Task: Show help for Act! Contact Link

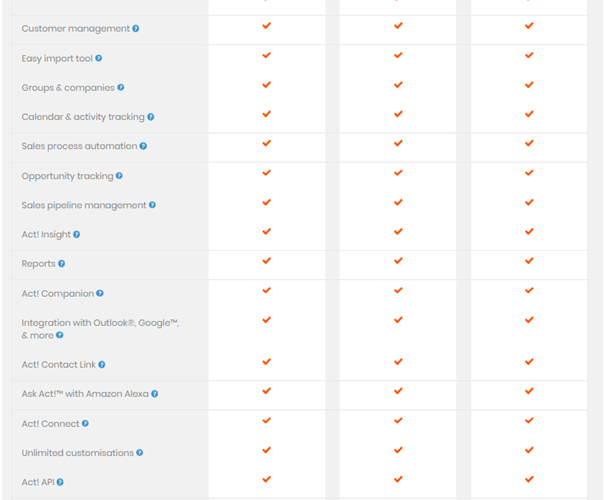Action: (x=102, y=365)
